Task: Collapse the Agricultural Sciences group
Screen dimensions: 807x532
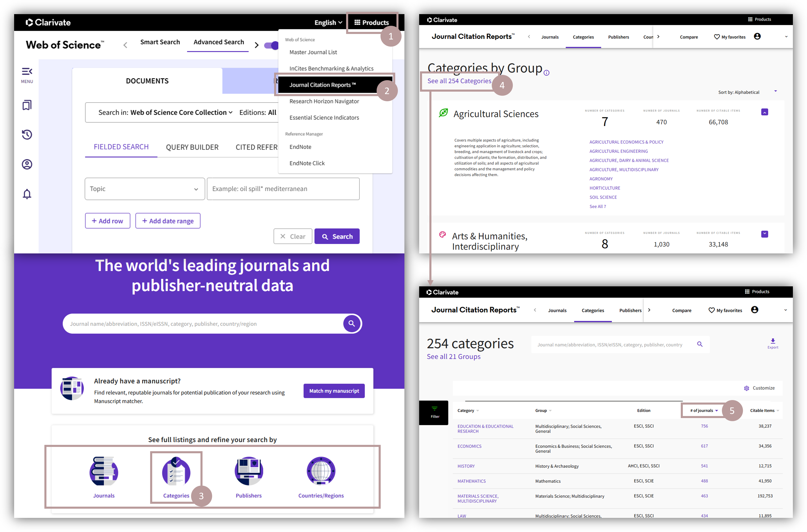Action: pos(765,112)
